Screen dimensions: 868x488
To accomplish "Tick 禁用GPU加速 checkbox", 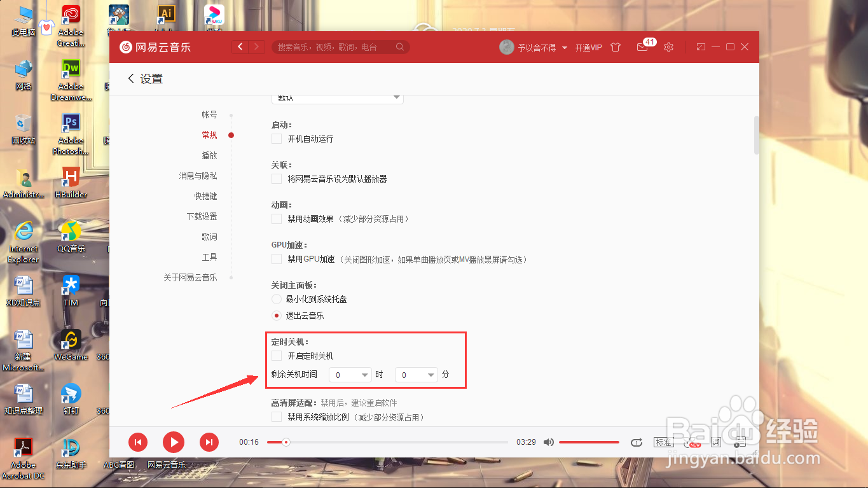I will (277, 259).
